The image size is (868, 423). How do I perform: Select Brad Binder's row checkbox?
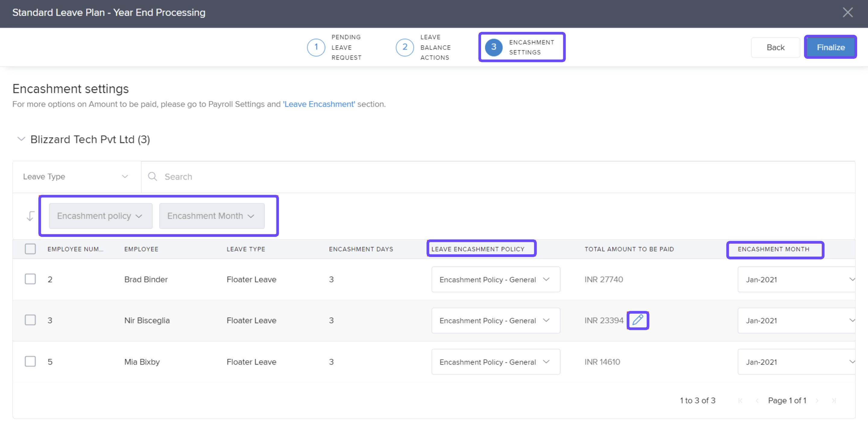point(30,279)
